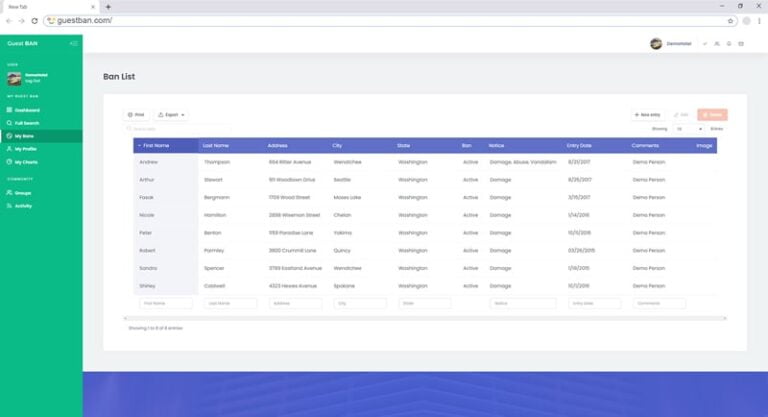Open the Activity feed in the sidebar
Image resolution: width=768 pixels, height=417 pixels.
click(x=23, y=205)
